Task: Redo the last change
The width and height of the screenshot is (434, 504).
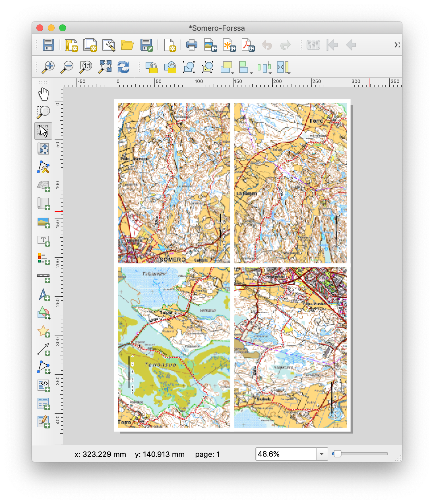Action: click(x=286, y=45)
